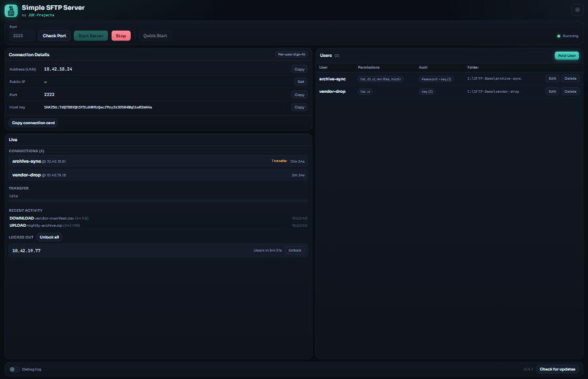Viewport: 588px width, 379px height.
Task: Click the vendor-drop 'list, ul' permissions pill
Action: coord(365,91)
